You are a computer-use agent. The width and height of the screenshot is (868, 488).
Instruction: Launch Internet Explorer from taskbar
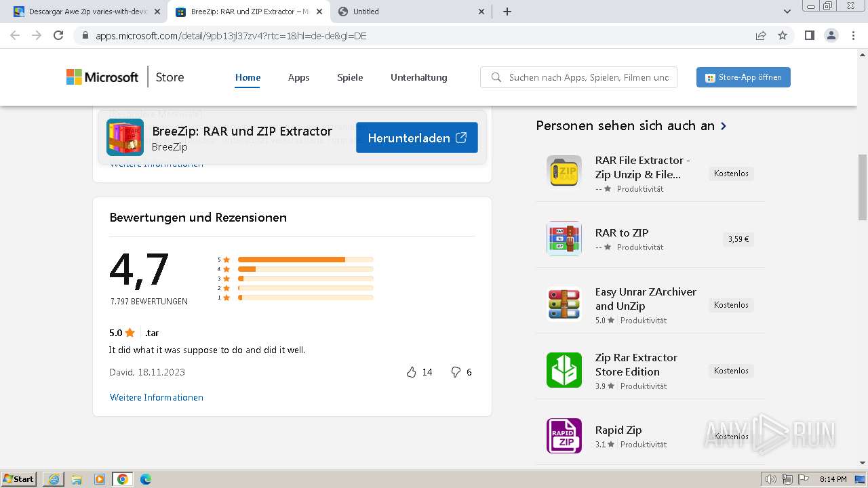point(54,479)
